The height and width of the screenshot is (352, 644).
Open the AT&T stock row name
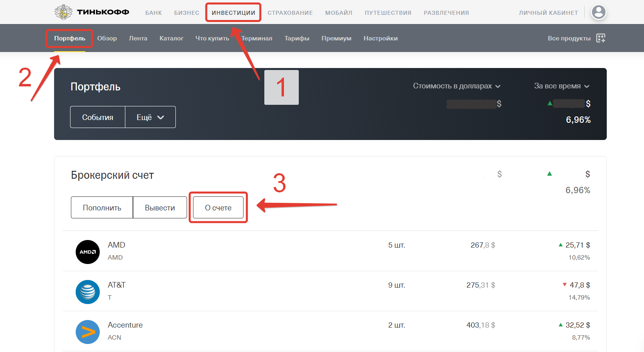point(117,285)
